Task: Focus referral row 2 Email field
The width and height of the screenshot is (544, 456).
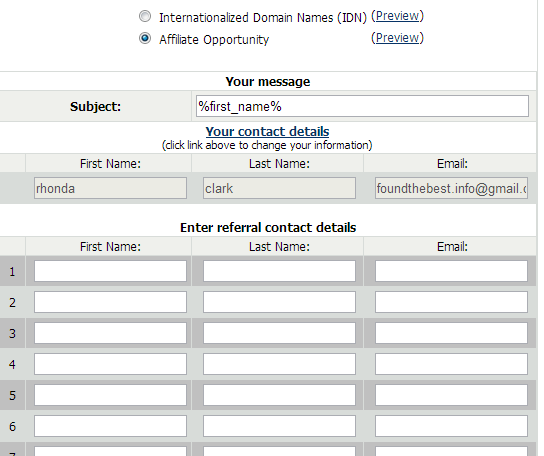Action: [451, 302]
